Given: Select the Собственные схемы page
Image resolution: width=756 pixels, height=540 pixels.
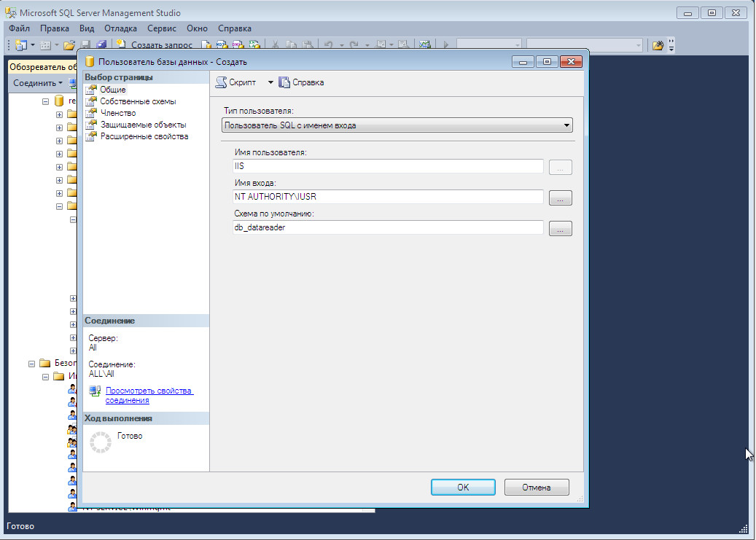Looking at the screenshot, I should tap(138, 101).
